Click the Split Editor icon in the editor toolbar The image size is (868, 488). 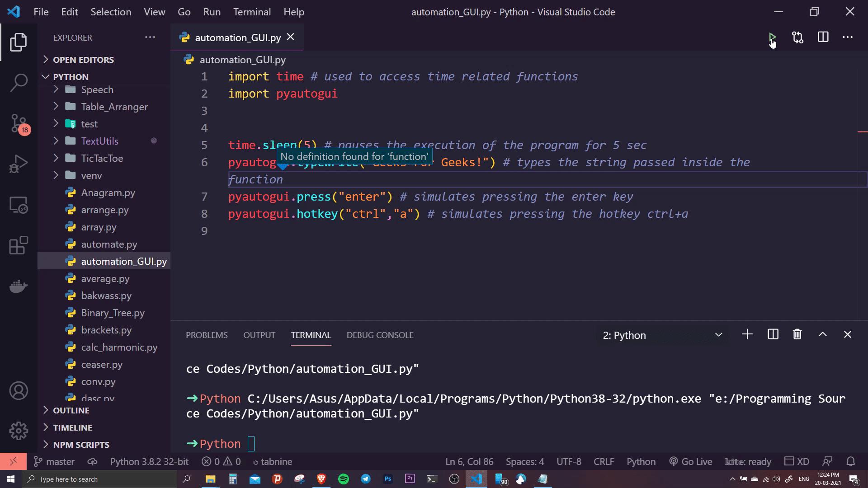coord(823,38)
